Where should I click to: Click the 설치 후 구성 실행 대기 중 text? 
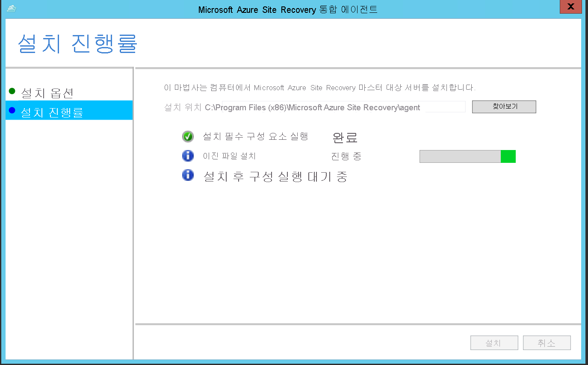(x=275, y=176)
